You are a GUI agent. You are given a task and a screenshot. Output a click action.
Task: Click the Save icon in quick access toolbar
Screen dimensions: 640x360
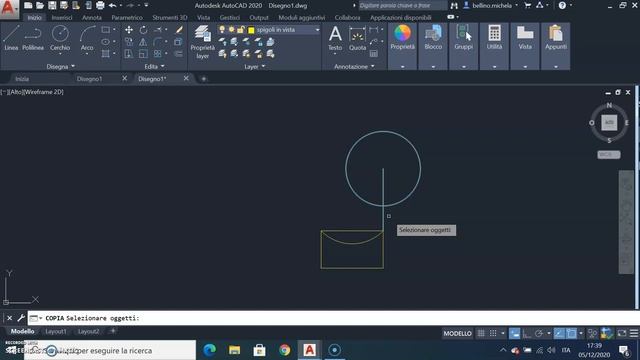(52, 5)
